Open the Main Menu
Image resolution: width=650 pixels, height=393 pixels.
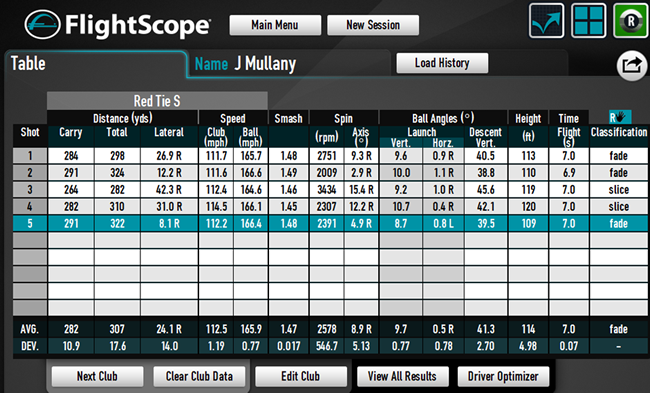click(x=275, y=25)
